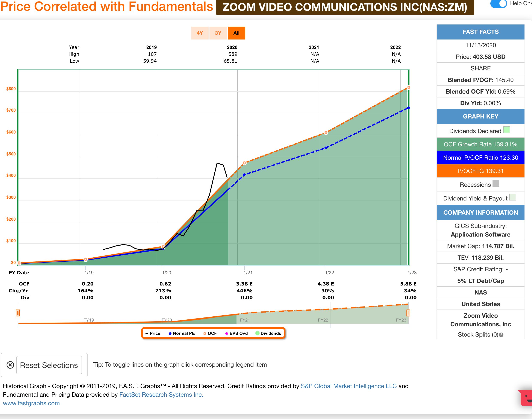The width and height of the screenshot is (532, 419).
Task: Click the Reset Selections button
Action: tap(49, 365)
